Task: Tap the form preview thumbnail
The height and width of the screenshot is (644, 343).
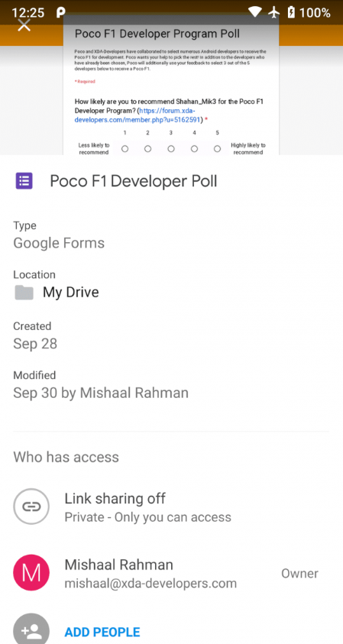Action: coord(171,86)
